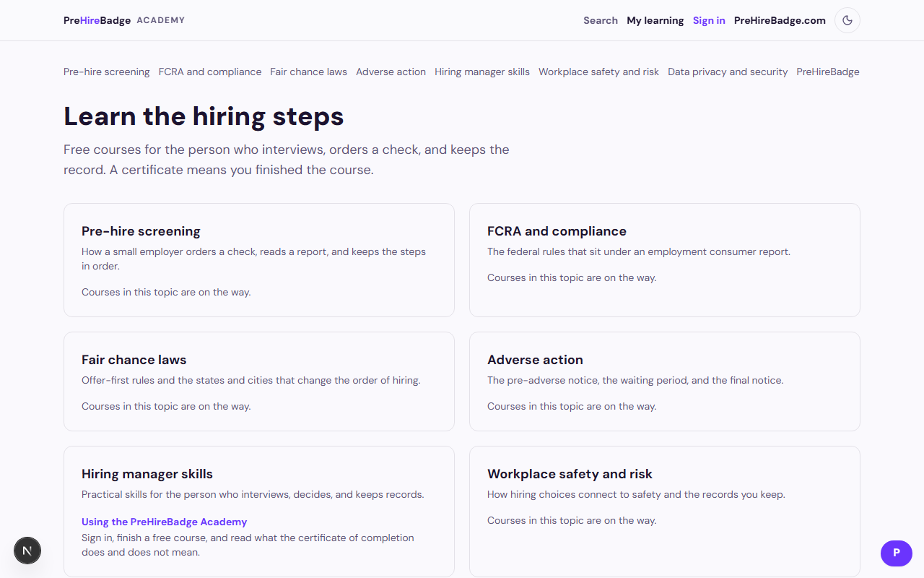The image size is (924, 578).
Task: Select Hiring manager skills in topic nav
Action: coord(482,72)
